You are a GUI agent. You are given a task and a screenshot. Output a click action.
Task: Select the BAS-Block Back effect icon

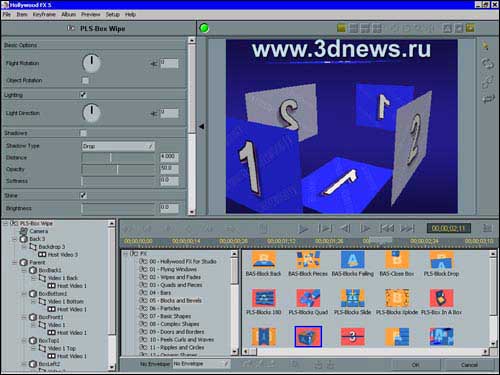(x=264, y=260)
